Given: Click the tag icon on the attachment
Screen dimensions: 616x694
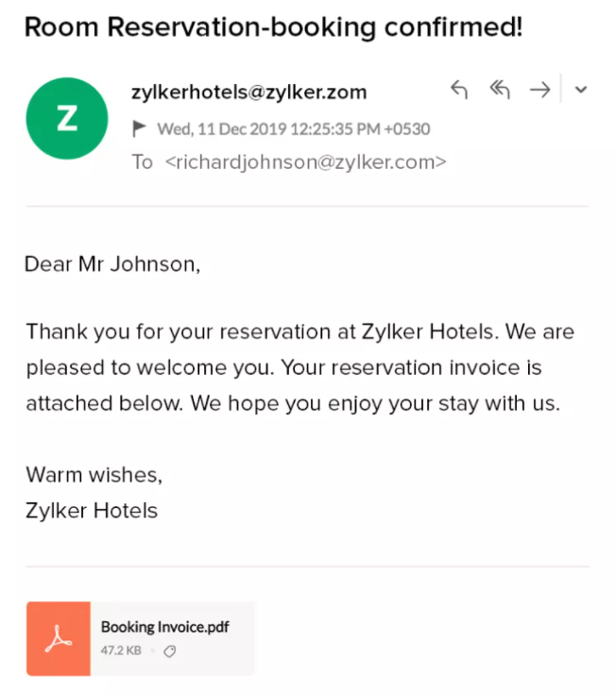Looking at the screenshot, I should click(170, 651).
